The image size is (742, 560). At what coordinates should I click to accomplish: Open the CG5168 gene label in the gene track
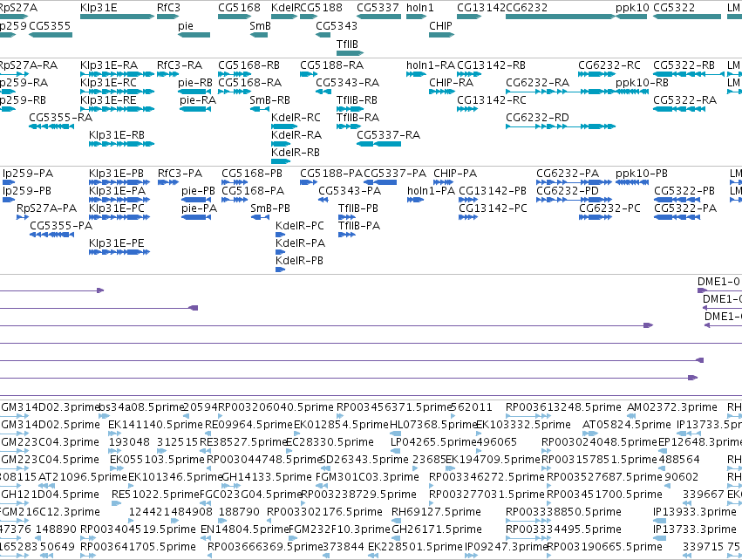coord(239,8)
